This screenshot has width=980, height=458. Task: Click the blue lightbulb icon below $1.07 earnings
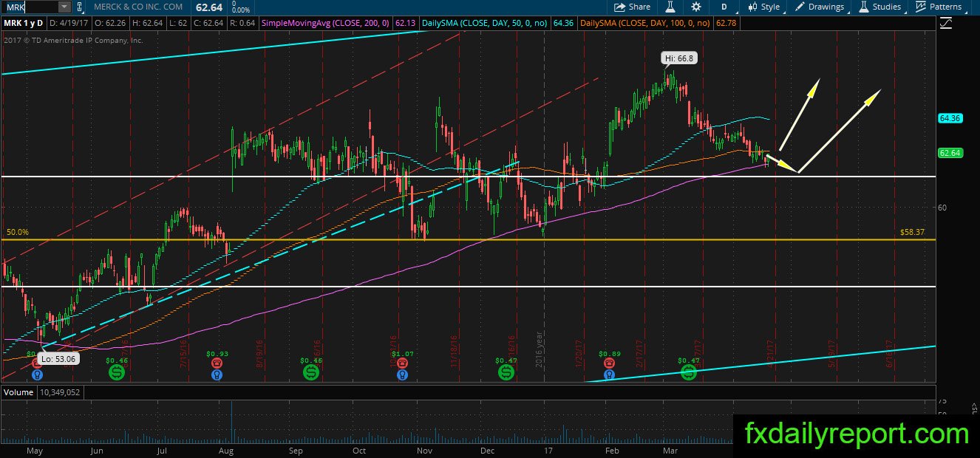[401, 375]
